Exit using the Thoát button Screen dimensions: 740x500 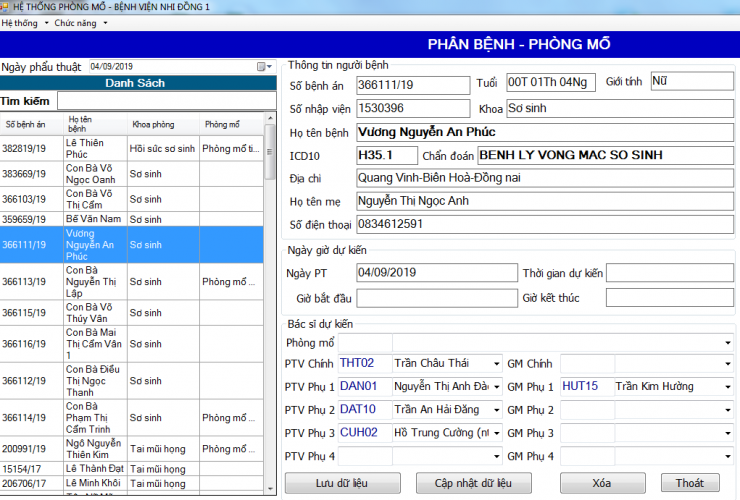689,483
